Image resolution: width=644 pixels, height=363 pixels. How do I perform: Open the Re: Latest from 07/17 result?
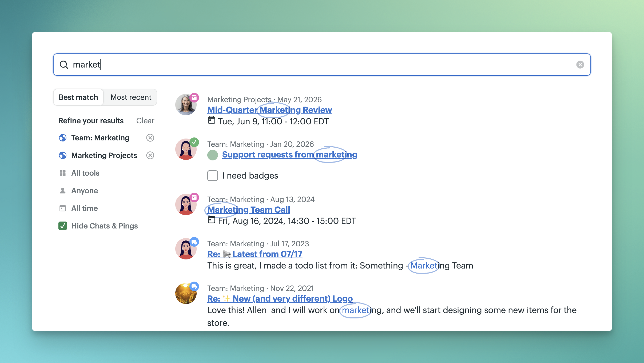click(x=255, y=254)
